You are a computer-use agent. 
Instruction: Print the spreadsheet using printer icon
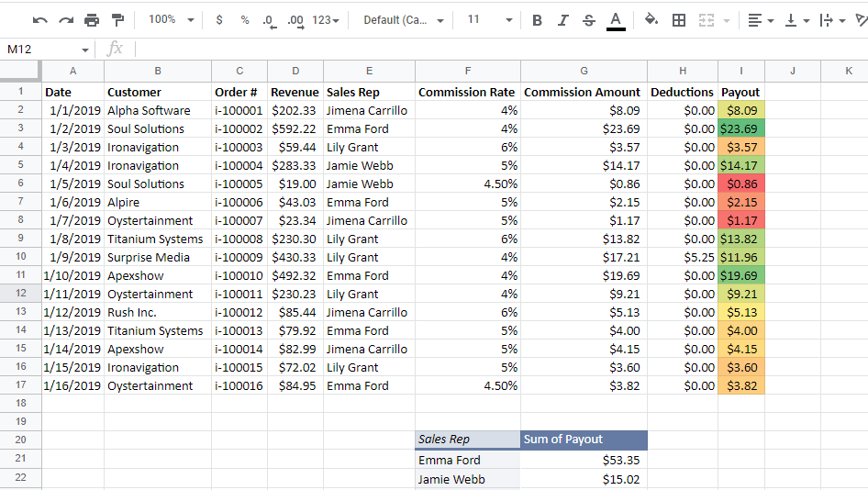[x=92, y=20]
